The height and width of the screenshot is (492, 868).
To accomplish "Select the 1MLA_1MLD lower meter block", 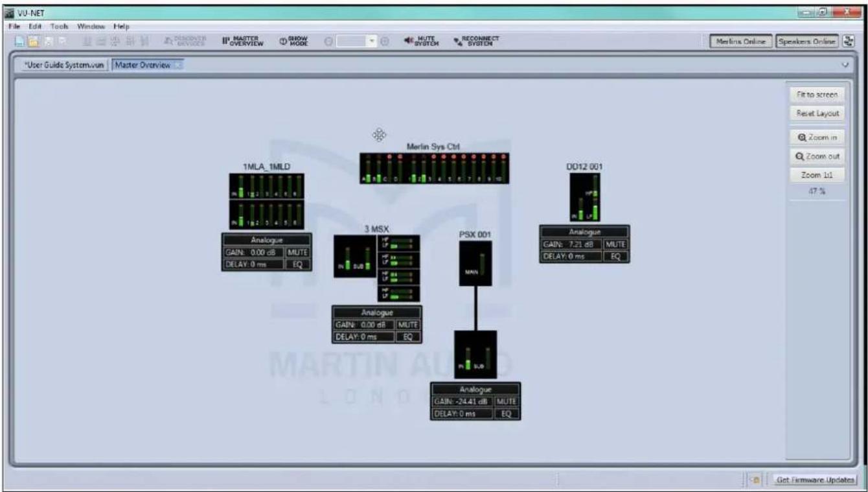I will click(266, 214).
